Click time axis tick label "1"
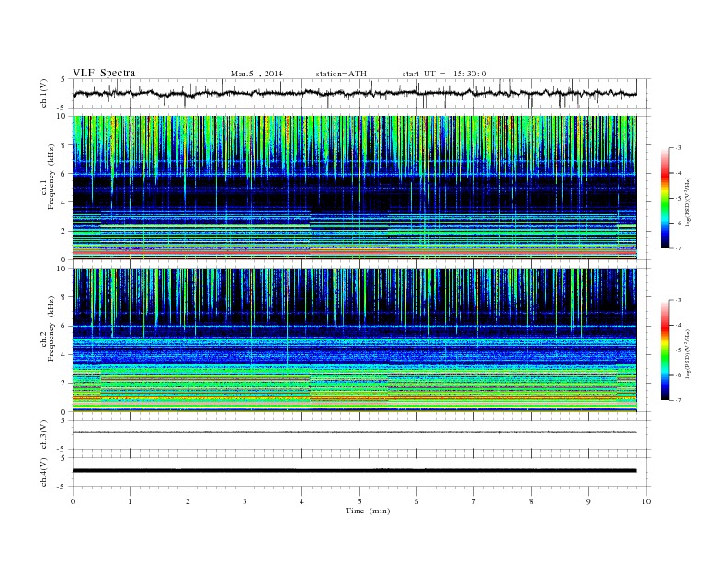 point(131,501)
